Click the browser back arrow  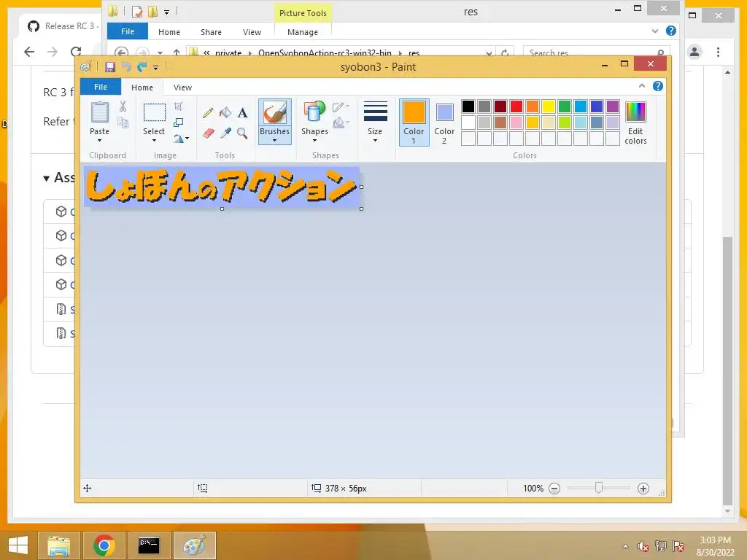click(29, 52)
